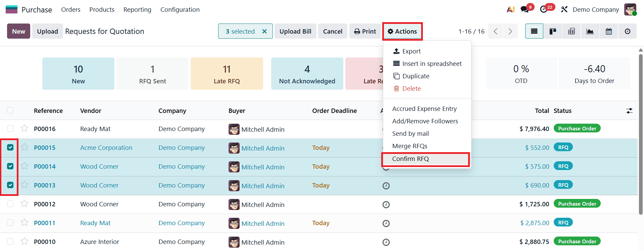Open activity clock for P00010
Viewport: 644px width, 251px height.
[x=386, y=242]
